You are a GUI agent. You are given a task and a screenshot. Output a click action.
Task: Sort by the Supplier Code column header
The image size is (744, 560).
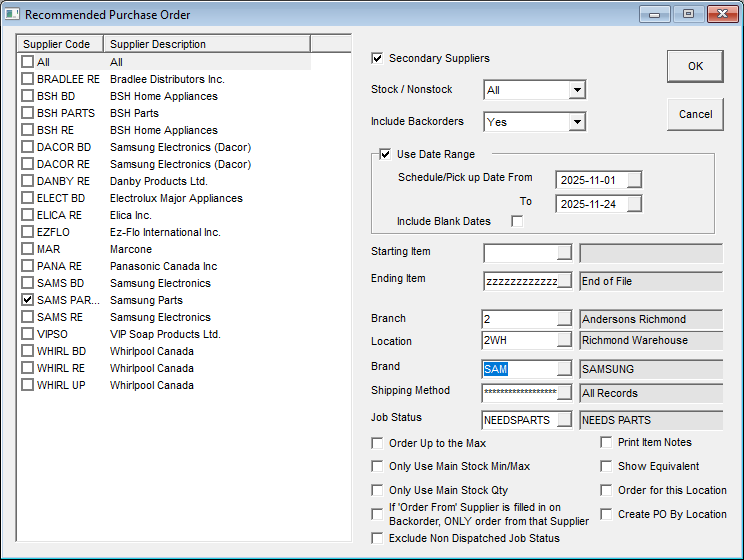click(60, 44)
